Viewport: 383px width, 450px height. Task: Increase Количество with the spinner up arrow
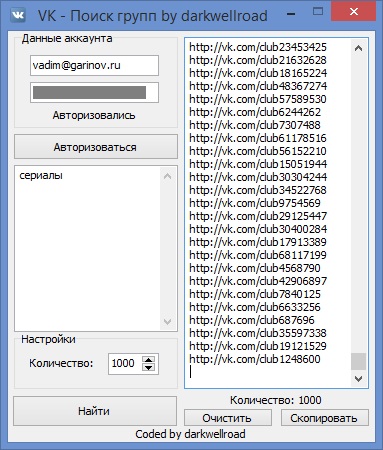[148, 360]
